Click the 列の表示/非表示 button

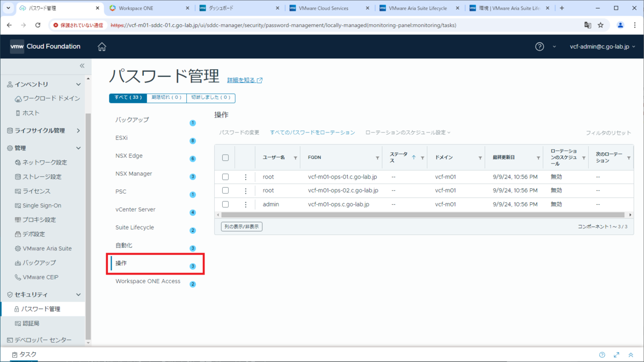[x=241, y=227]
